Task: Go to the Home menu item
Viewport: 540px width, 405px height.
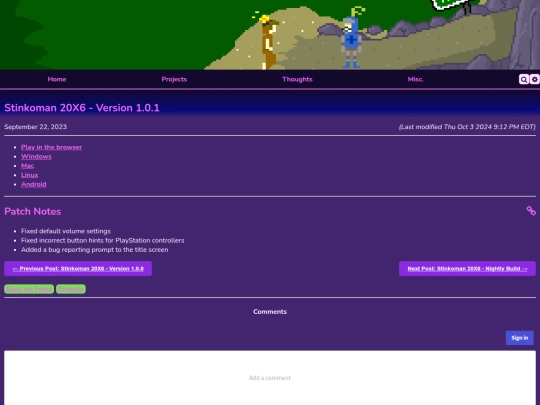Action: point(57,79)
